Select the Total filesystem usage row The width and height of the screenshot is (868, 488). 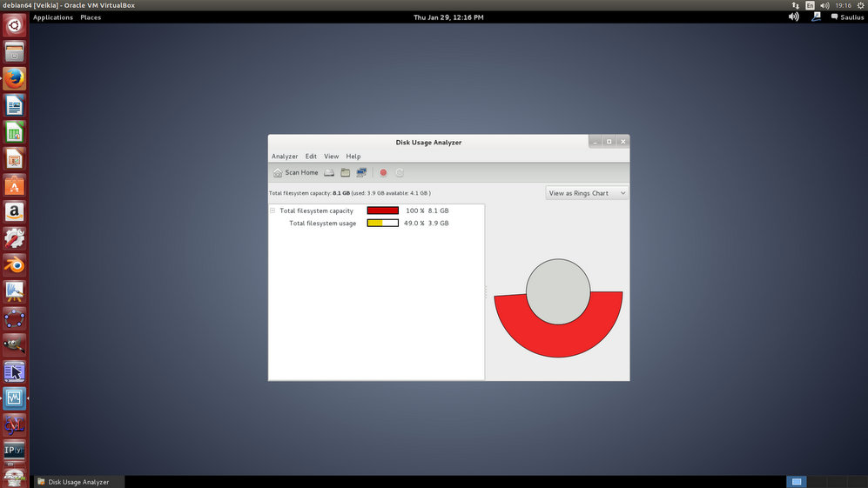(x=322, y=224)
